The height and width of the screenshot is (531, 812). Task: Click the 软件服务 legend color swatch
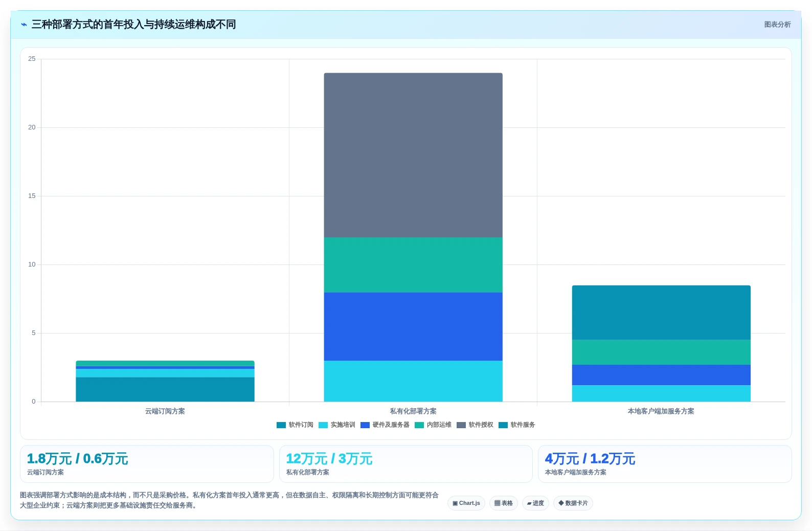[503, 425]
